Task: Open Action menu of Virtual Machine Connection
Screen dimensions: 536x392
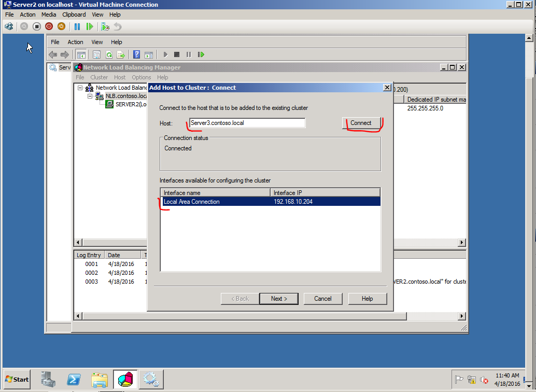Action: pyautogui.click(x=27, y=15)
